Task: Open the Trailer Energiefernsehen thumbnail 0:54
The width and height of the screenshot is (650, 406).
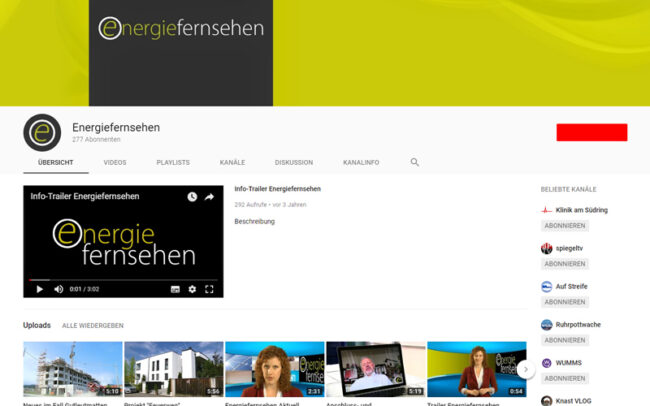Action: coord(477,369)
